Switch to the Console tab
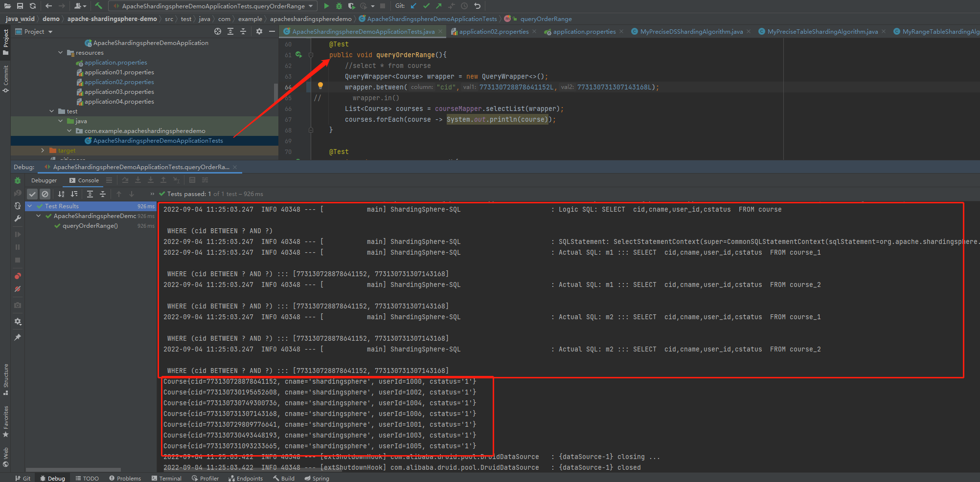The image size is (980, 482). coord(84,180)
